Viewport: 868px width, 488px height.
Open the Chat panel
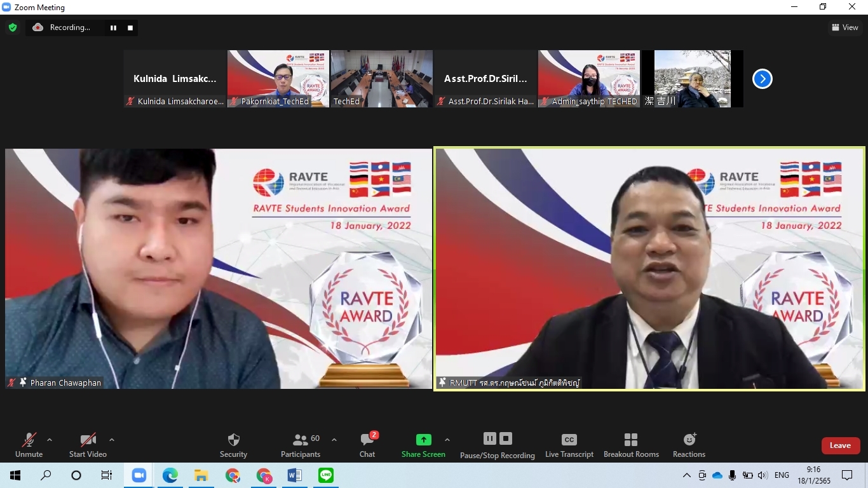[367, 440]
